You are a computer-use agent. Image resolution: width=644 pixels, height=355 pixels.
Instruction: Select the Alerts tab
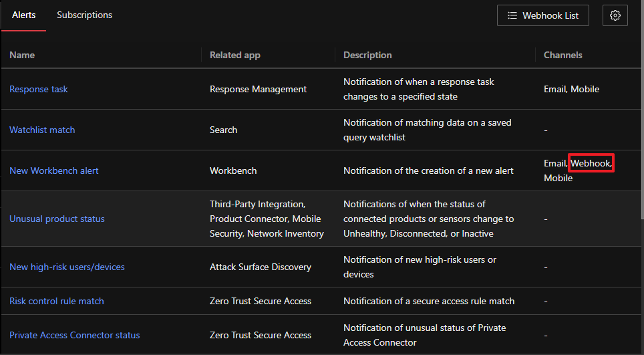pos(24,15)
